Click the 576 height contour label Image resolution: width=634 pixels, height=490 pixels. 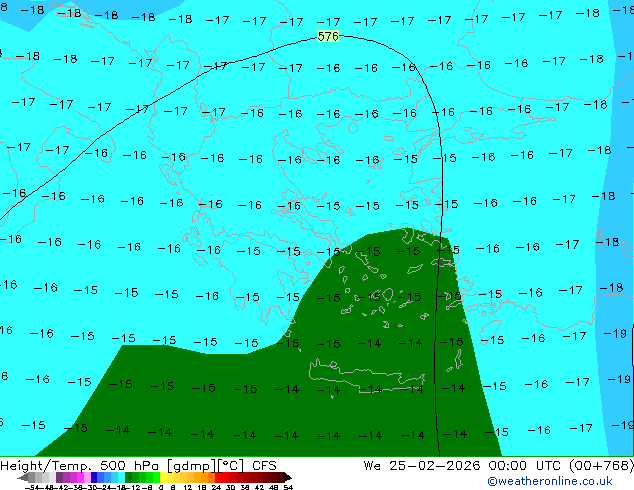328,36
